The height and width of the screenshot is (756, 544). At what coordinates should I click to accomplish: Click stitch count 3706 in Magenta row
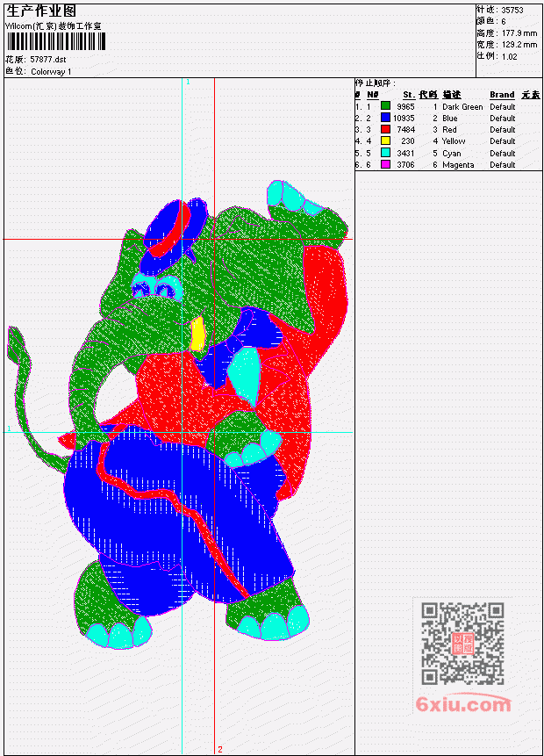click(405, 165)
